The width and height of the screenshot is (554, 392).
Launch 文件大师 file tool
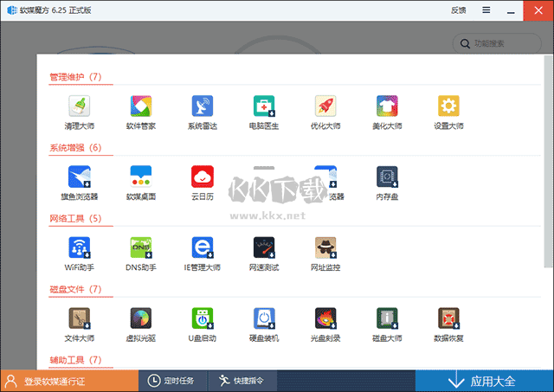pyautogui.click(x=79, y=318)
